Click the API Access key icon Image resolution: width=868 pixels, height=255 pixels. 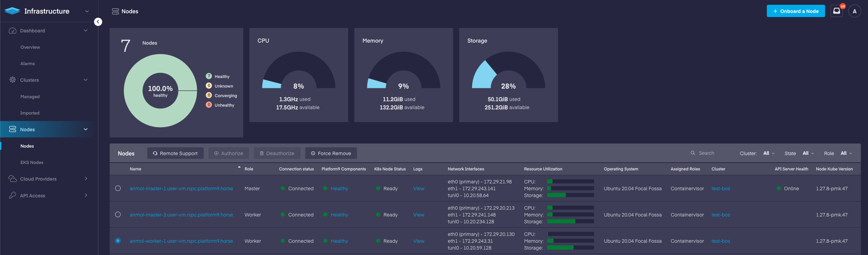12,195
